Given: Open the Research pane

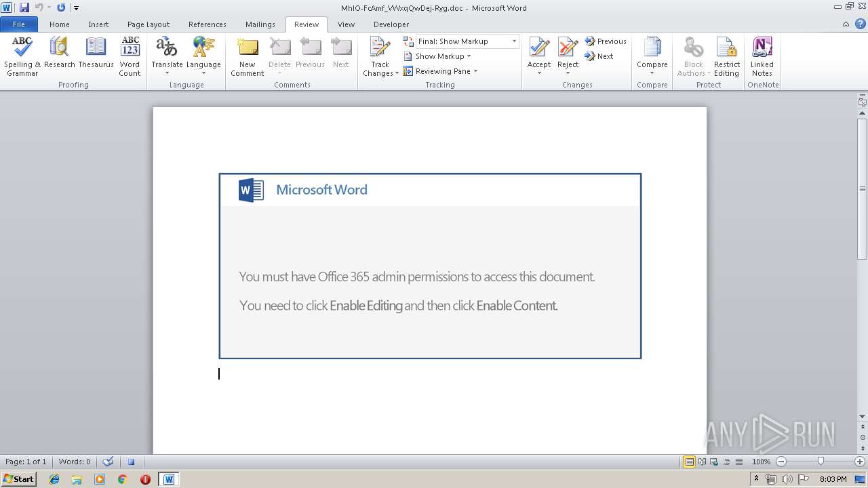Looking at the screenshot, I should [59, 53].
